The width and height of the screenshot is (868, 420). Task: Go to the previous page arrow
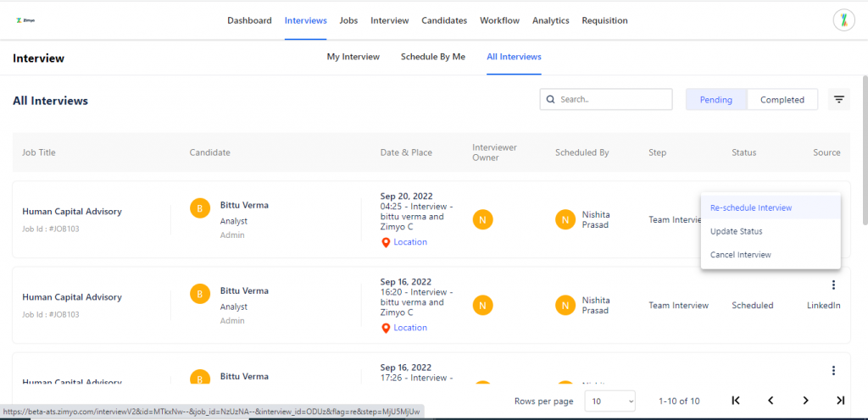pos(771,401)
